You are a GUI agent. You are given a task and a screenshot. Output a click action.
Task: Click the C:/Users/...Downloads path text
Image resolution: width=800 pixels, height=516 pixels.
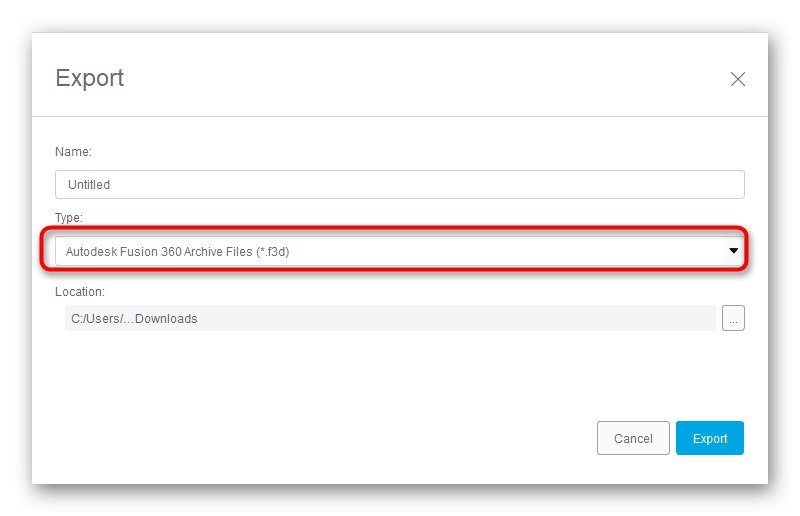coord(132,319)
